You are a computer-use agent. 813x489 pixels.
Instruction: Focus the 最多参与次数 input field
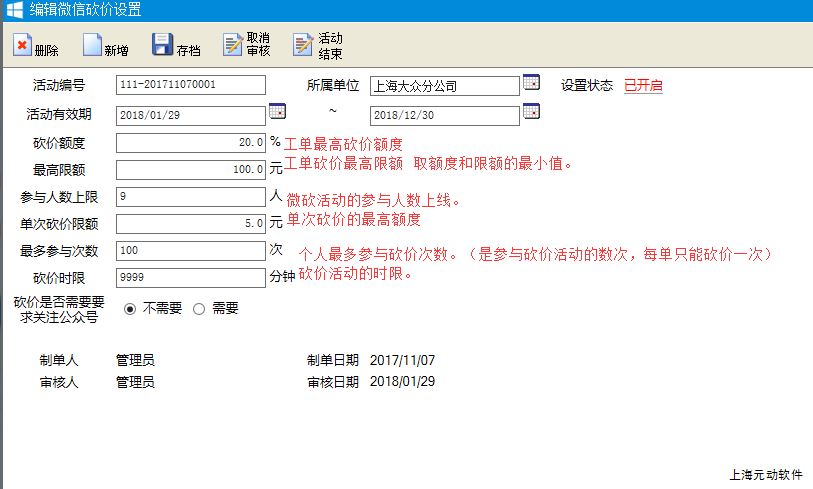(191, 250)
